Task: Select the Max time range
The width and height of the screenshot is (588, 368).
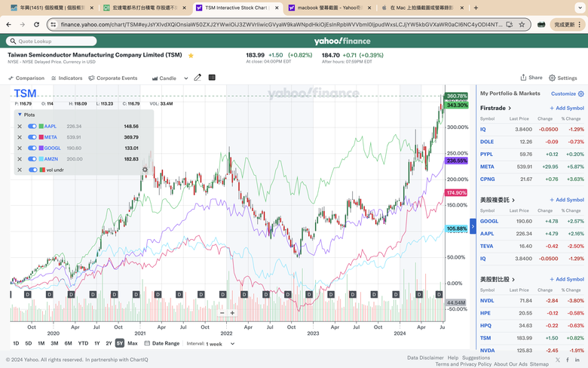Action: point(133,343)
